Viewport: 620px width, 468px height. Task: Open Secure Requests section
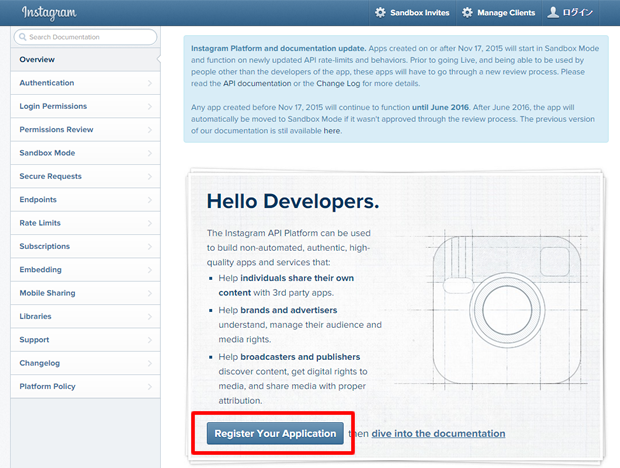tap(85, 176)
